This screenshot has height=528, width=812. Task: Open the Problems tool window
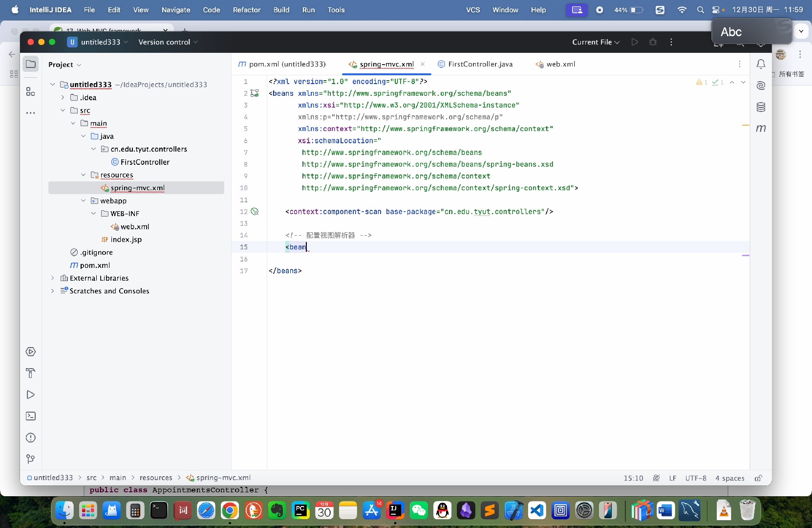pyautogui.click(x=31, y=438)
